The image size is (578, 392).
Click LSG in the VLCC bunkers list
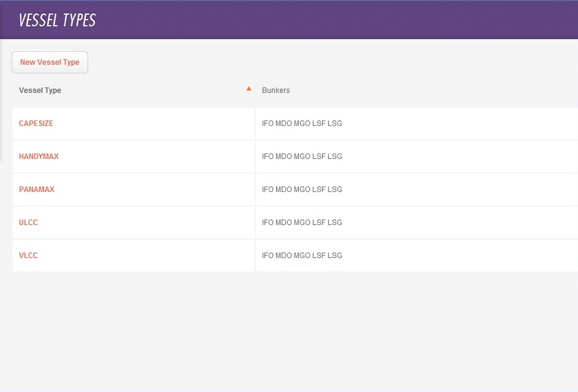[x=335, y=256]
